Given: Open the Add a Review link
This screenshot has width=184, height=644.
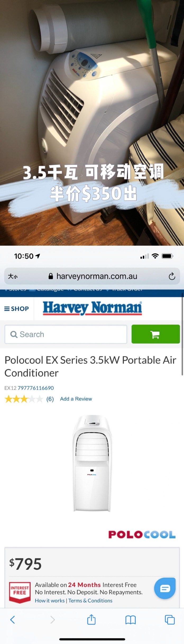Looking at the screenshot, I should point(76,399).
